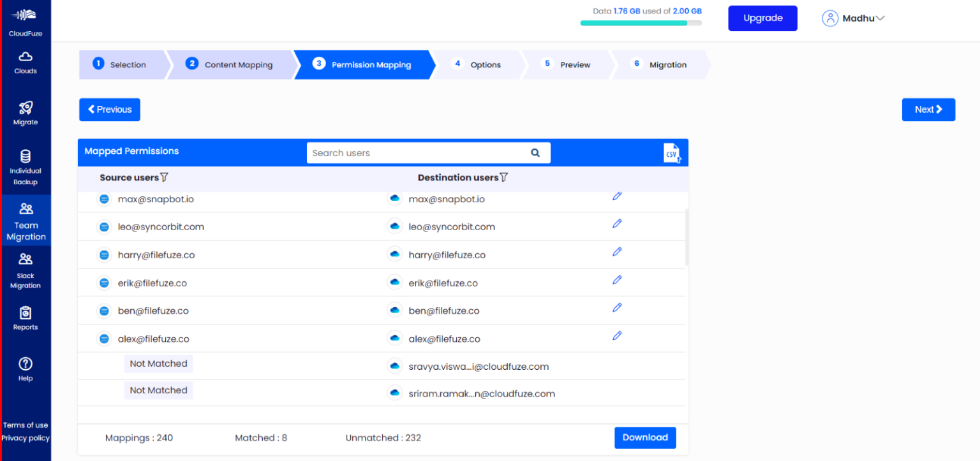
Task: Open the Privacy policy link
Action: [x=25, y=438]
